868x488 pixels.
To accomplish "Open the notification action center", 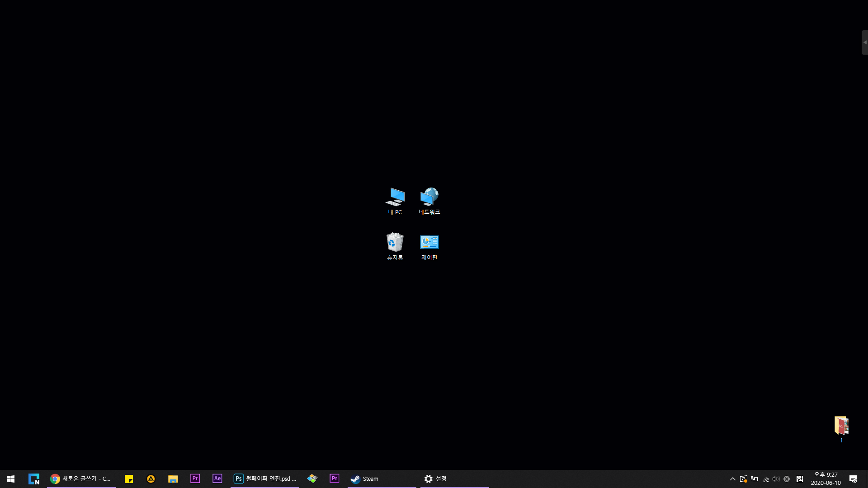I will (x=853, y=479).
